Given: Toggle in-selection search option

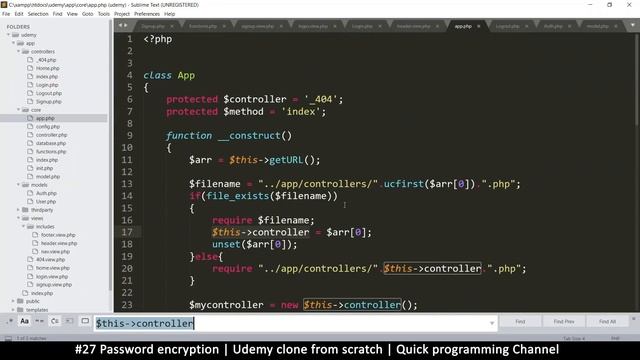Looking at the screenshot, I should (x=69, y=321).
